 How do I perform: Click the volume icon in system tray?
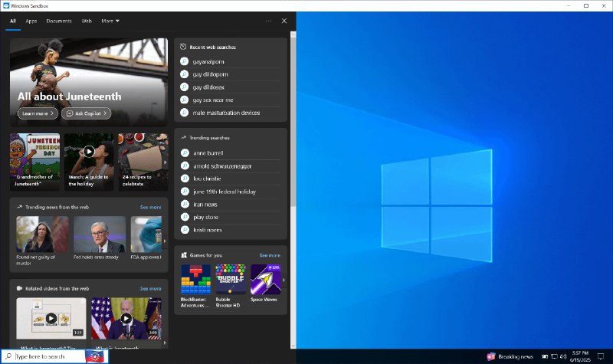(563, 356)
